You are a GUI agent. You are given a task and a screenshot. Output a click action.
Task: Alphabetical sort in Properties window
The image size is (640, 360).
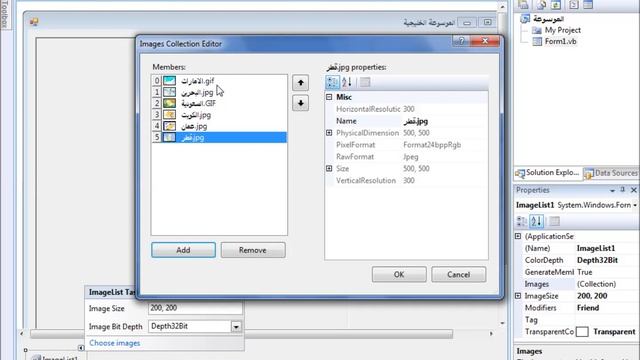tap(536, 222)
